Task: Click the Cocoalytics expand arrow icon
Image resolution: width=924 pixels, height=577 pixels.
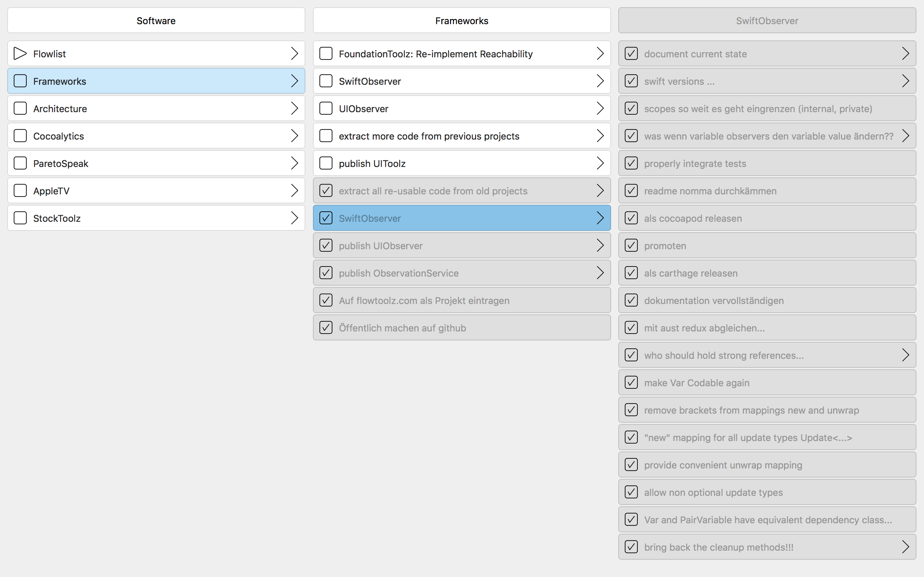Action: (293, 136)
